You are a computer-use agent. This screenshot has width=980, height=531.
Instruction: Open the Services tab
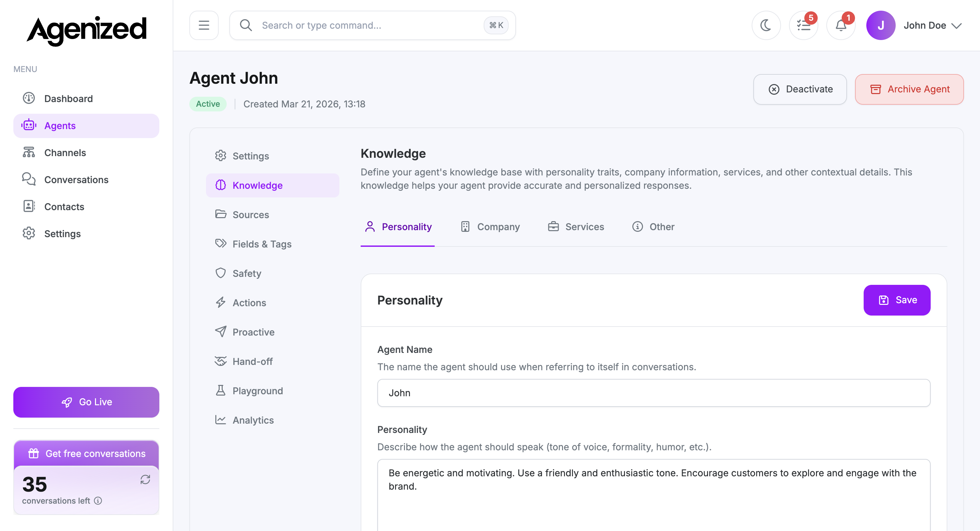(576, 226)
